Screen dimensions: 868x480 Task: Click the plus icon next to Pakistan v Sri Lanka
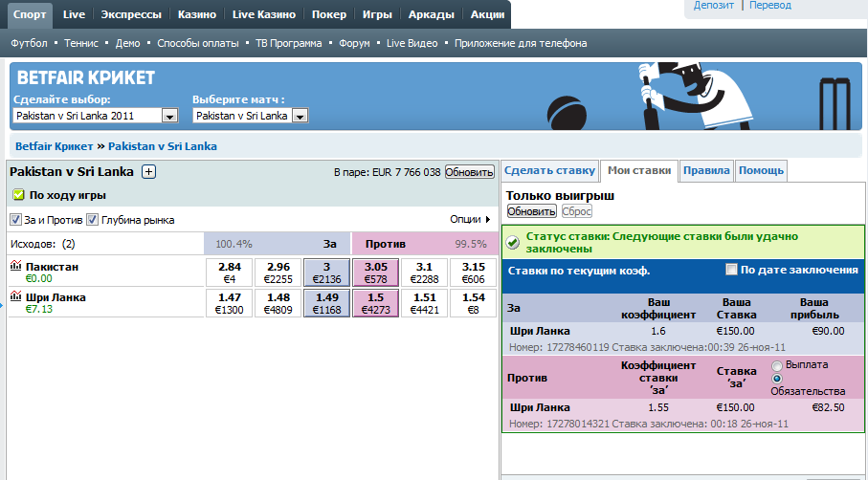point(148,172)
